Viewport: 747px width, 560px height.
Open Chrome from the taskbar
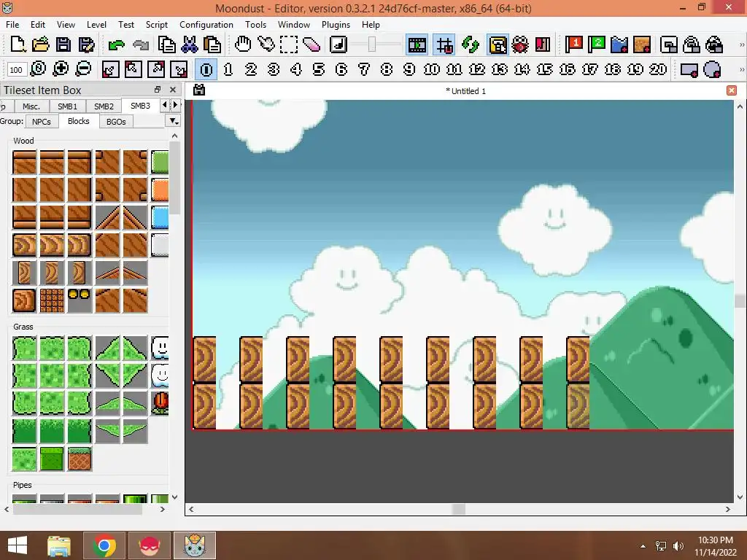tap(104, 545)
